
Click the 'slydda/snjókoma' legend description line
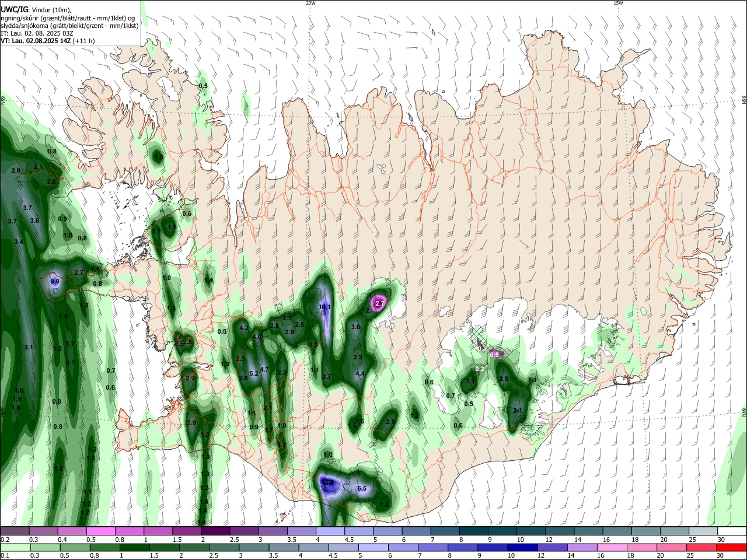point(69,26)
